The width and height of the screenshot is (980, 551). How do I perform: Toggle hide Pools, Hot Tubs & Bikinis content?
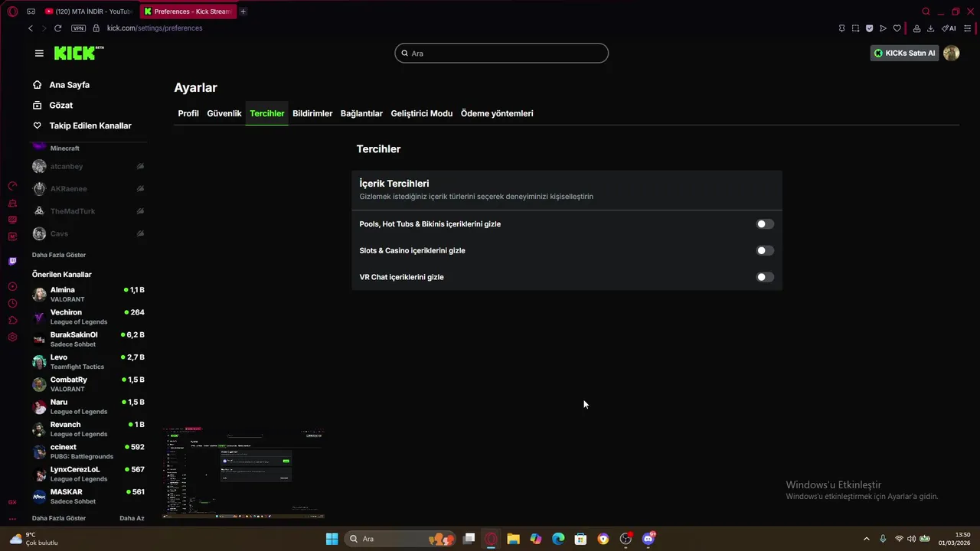[765, 224]
